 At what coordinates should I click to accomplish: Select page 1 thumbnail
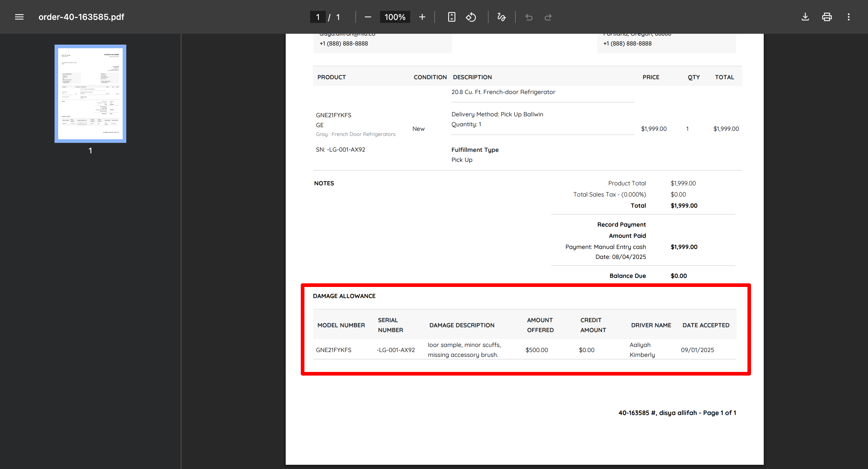(x=90, y=94)
